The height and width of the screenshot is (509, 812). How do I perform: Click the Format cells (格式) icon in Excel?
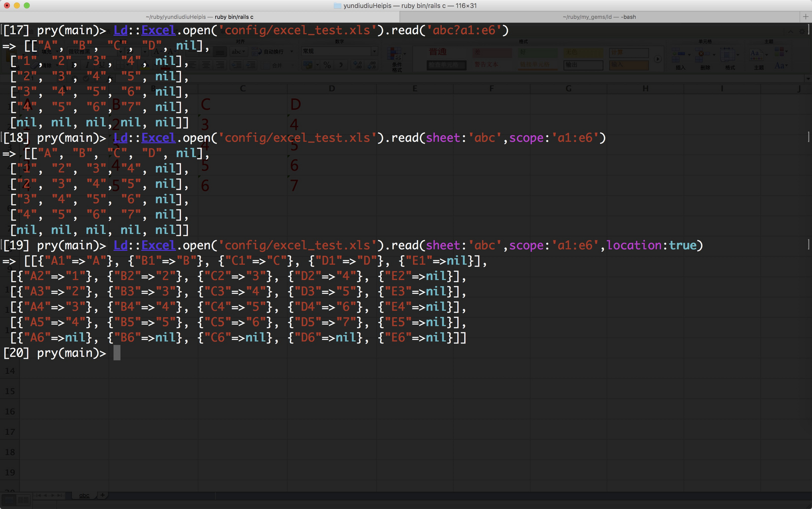[x=728, y=55]
